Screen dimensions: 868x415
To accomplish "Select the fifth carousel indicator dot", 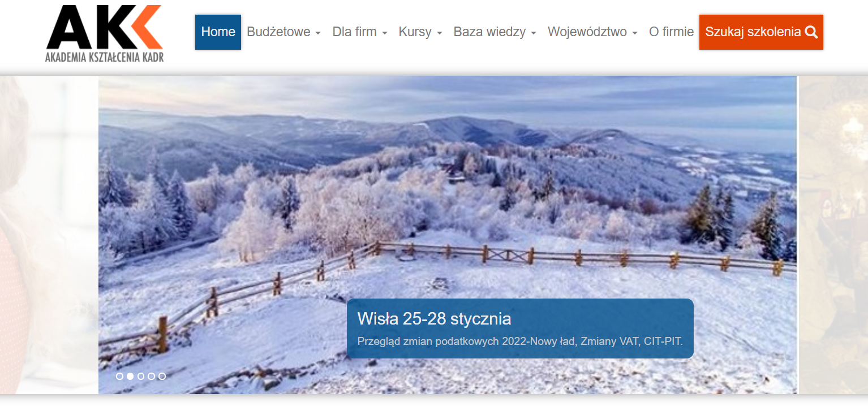I will 162,376.
